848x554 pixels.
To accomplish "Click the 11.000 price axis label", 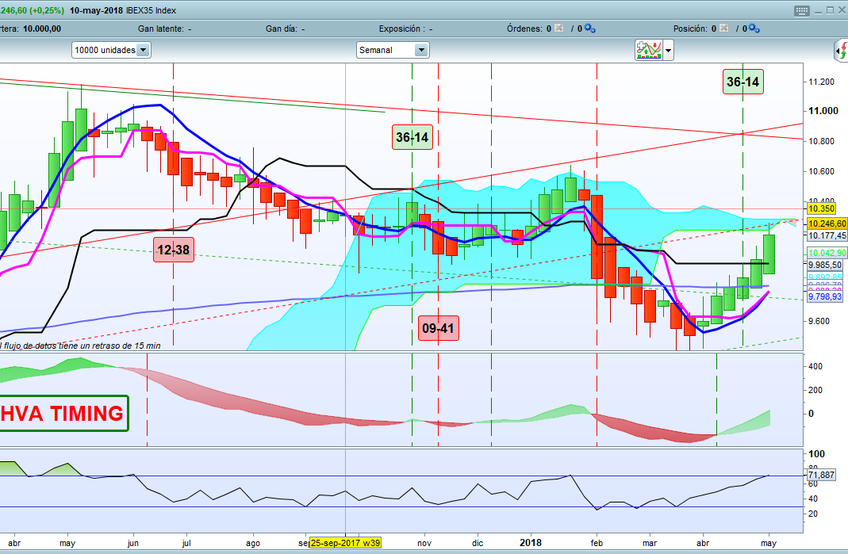I will [x=823, y=110].
